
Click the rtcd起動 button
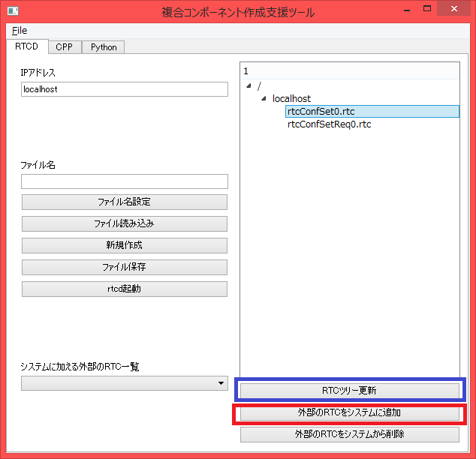coord(125,289)
